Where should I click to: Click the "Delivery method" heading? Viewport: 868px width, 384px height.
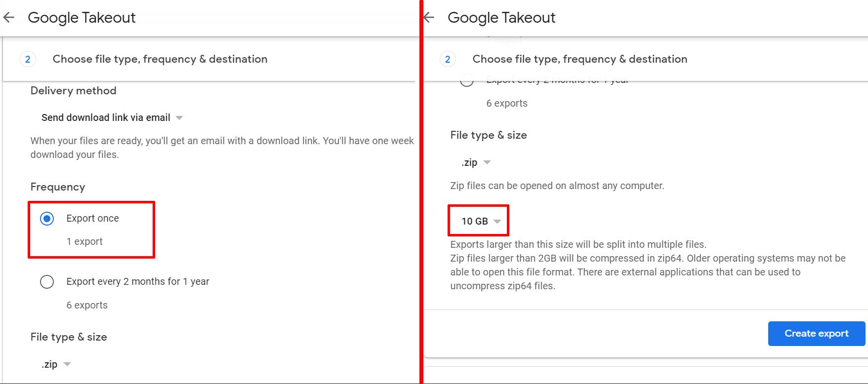click(74, 91)
